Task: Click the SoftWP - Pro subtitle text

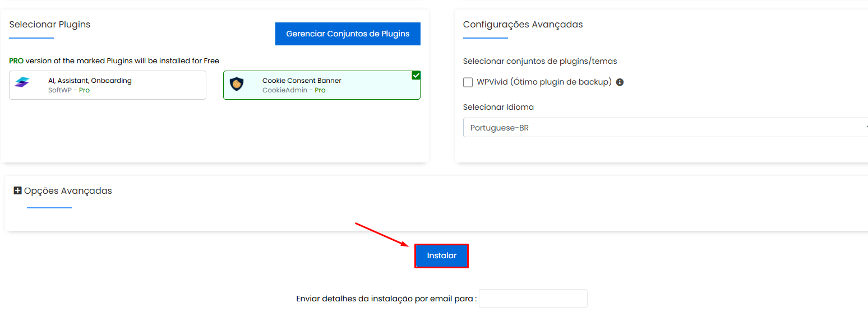Action: click(69, 90)
